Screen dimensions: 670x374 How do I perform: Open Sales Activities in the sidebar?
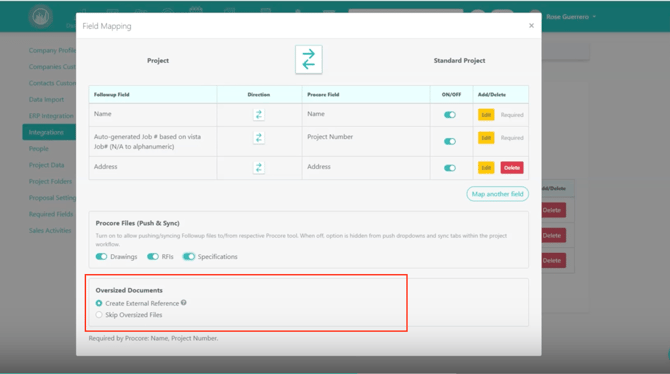pos(50,230)
